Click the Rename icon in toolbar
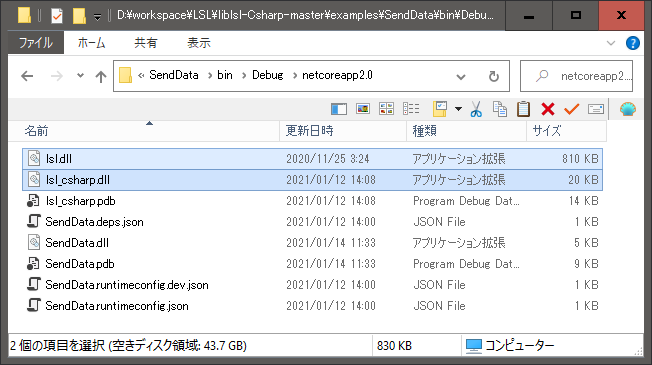 pyautogui.click(x=596, y=109)
